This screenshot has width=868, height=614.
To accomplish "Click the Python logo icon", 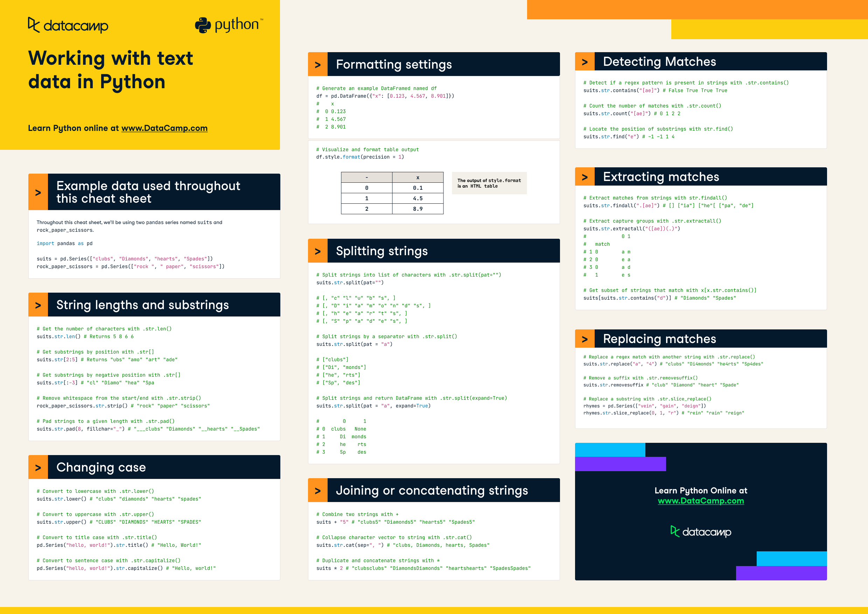I will 203,25.
